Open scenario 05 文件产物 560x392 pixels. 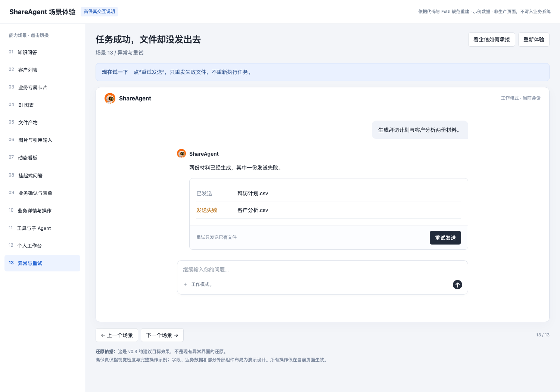(x=42, y=122)
